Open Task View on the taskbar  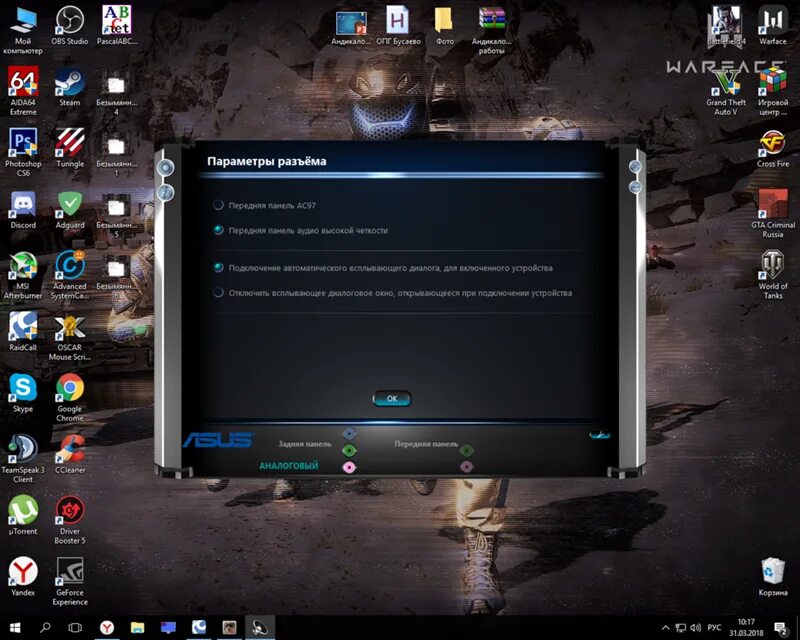(x=75, y=627)
